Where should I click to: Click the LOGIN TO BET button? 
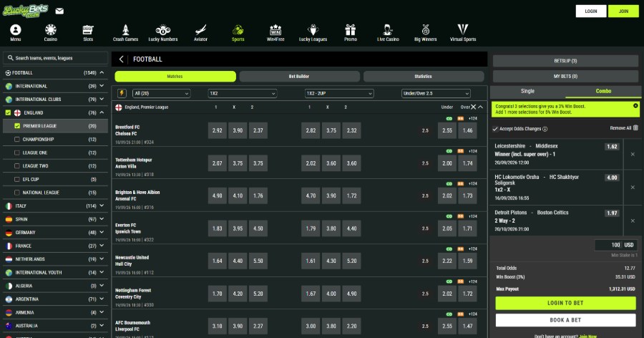click(x=565, y=303)
